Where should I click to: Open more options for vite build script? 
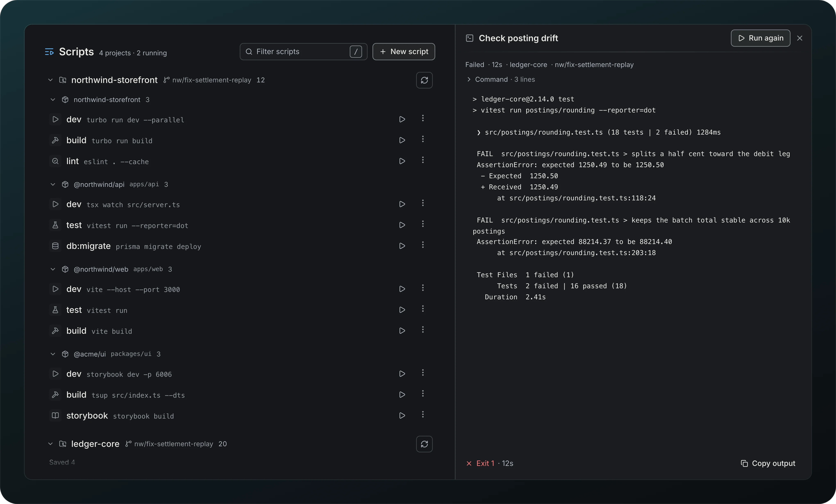pyautogui.click(x=423, y=329)
